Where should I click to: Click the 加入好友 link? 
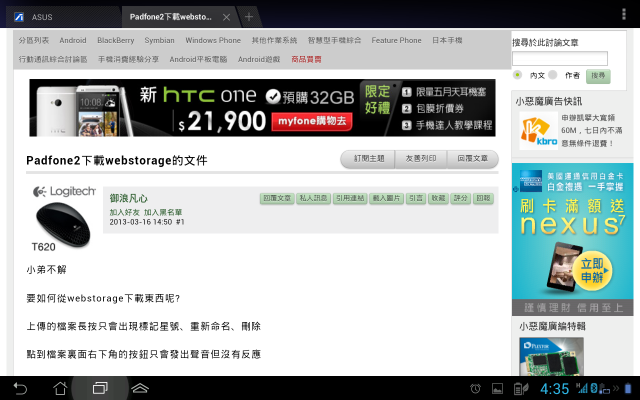[x=124, y=212]
